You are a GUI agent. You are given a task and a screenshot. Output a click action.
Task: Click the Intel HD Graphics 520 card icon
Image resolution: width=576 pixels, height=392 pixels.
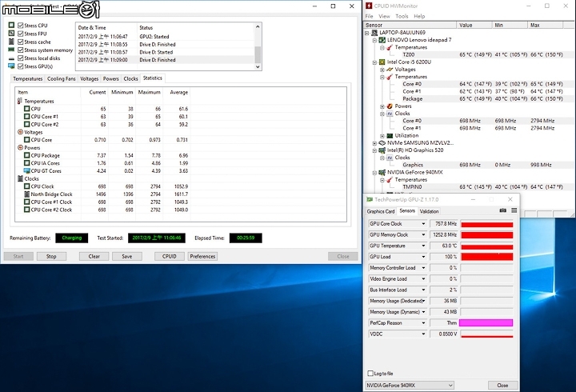pyautogui.click(x=382, y=150)
